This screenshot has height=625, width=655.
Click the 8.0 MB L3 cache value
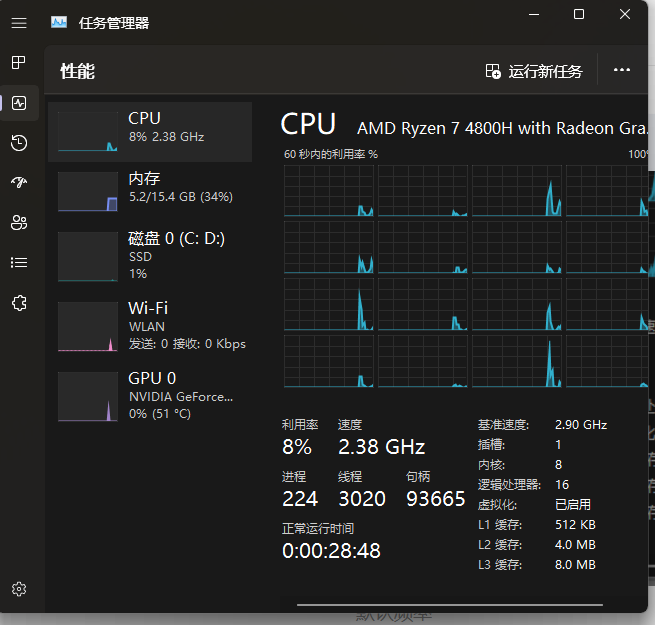tap(575, 565)
